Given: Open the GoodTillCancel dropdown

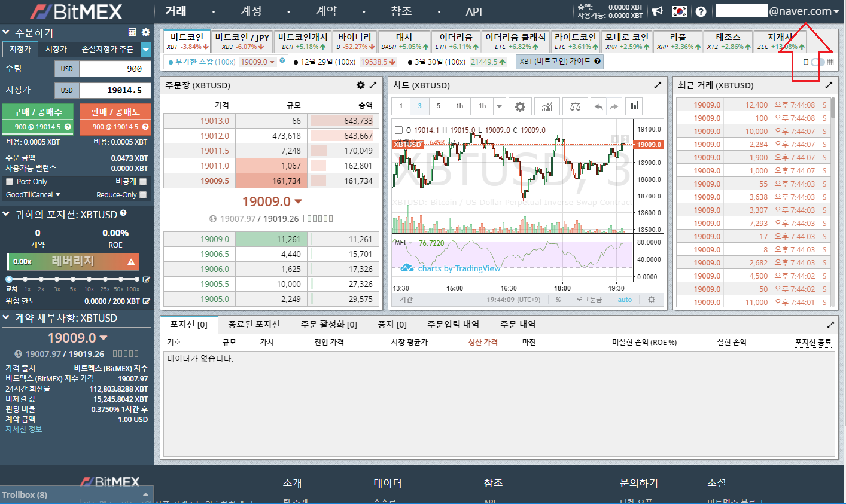Looking at the screenshot, I should 33,195.
